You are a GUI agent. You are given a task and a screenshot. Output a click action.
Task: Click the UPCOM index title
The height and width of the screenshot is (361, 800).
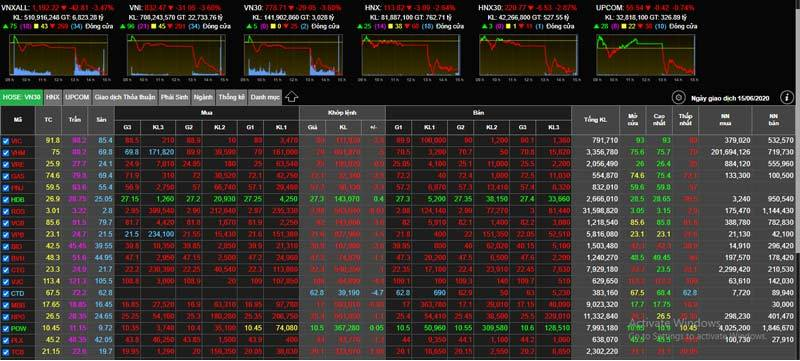point(607,9)
